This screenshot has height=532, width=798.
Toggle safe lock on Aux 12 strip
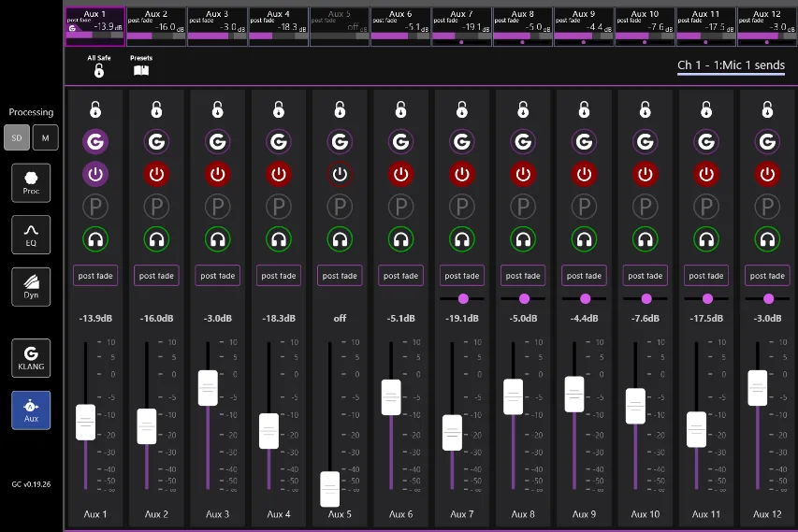tap(767, 109)
